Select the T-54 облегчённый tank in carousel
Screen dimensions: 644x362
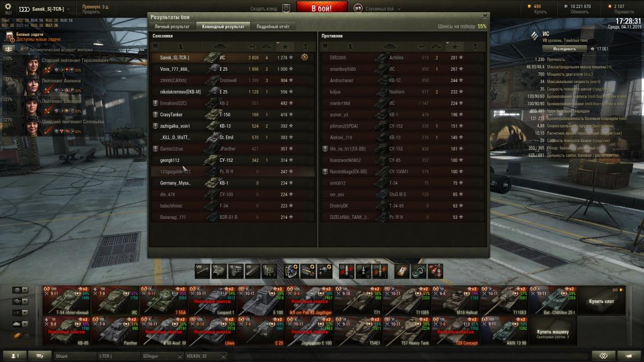[67, 300]
